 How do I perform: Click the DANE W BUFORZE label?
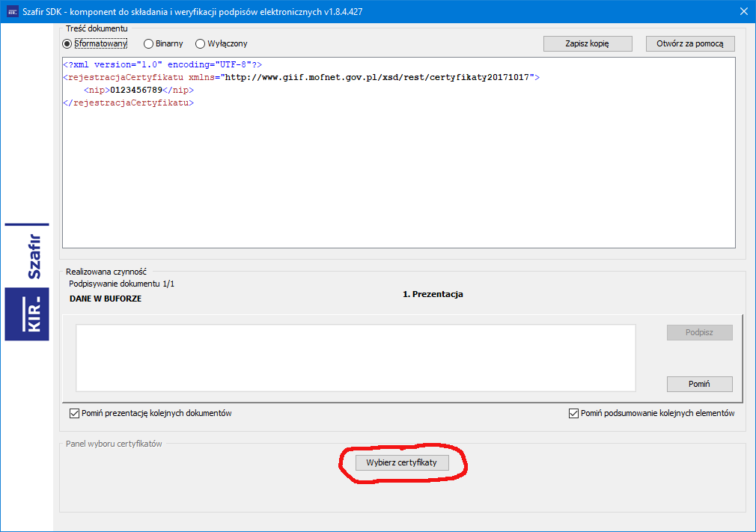[105, 299]
